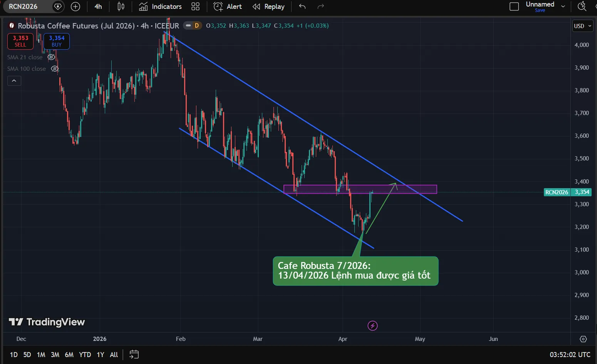Click the undo arrow
Screen dimensions: 597x364
pyautogui.click(x=302, y=7)
